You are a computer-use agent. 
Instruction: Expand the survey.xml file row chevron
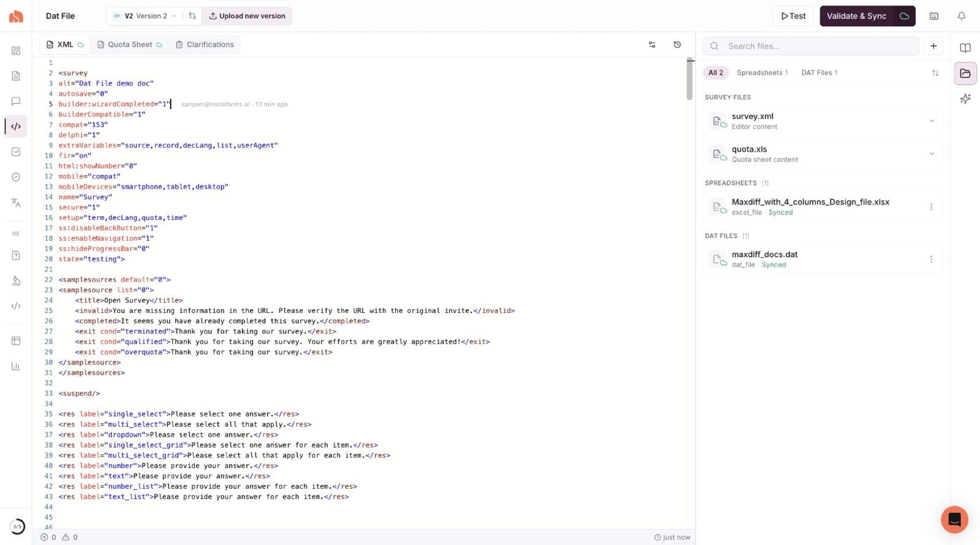(x=932, y=121)
